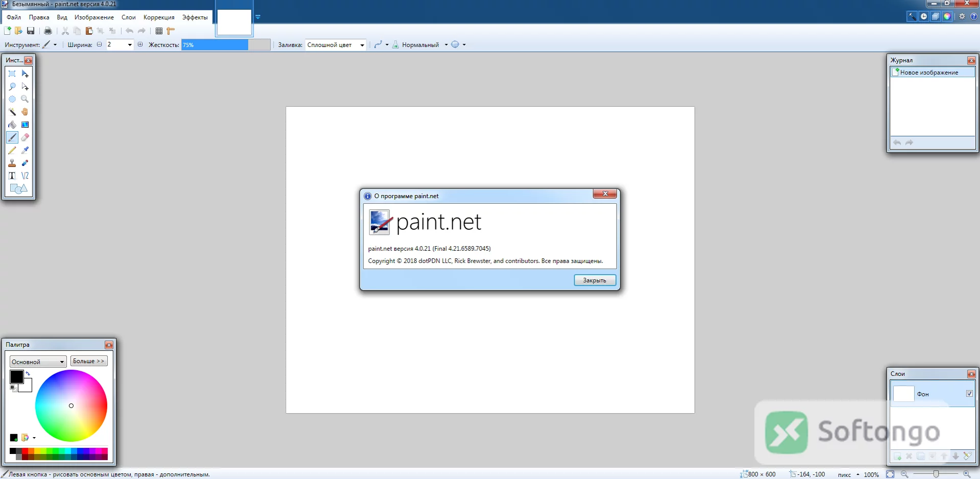Open the Изображение menu

(94, 17)
